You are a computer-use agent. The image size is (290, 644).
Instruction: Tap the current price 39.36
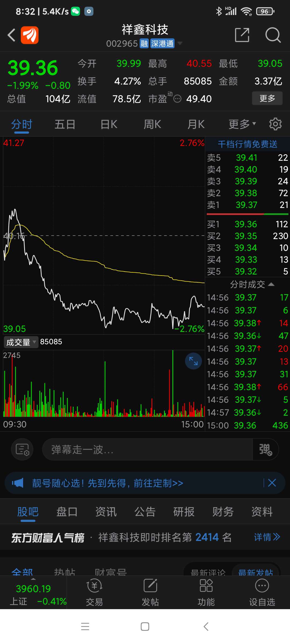tap(32, 68)
